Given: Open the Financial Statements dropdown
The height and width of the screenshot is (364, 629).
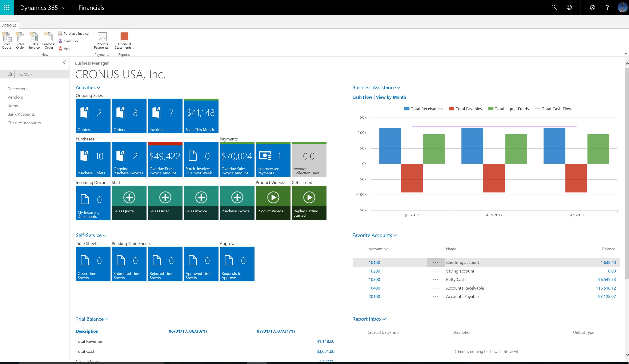Looking at the screenshot, I should tap(124, 41).
